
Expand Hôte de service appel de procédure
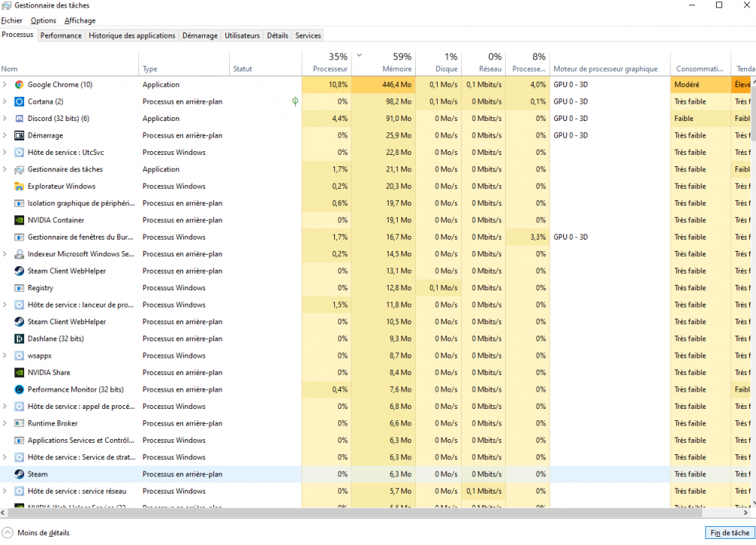[x=5, y=407]
